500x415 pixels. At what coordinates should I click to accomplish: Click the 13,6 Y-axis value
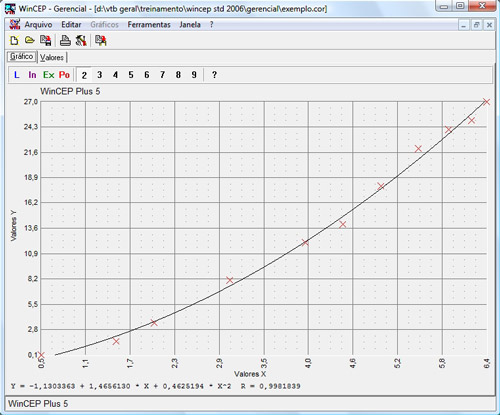pos(31,228)
